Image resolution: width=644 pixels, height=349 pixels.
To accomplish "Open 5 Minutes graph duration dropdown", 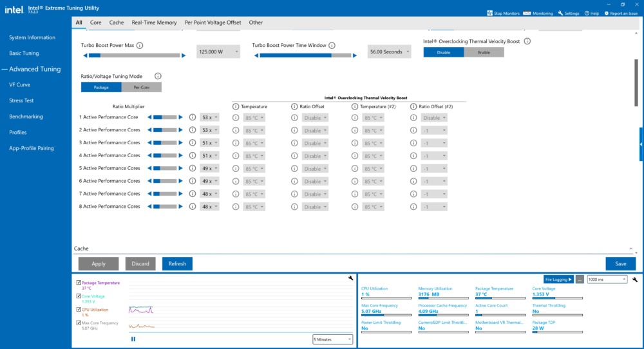I will [332, 339].
